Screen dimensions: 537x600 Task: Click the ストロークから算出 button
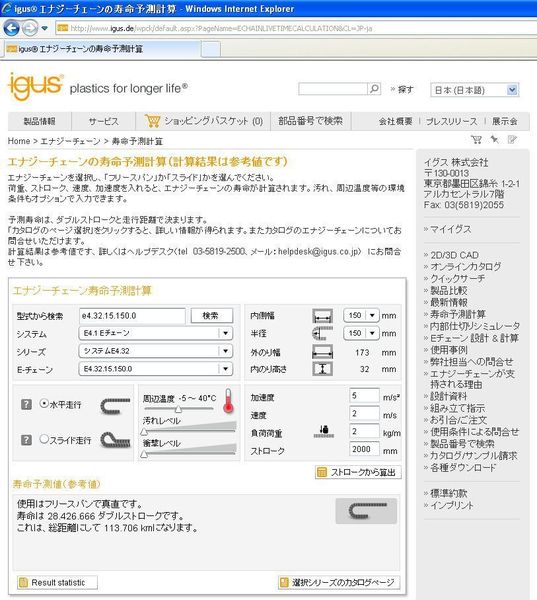358,472
